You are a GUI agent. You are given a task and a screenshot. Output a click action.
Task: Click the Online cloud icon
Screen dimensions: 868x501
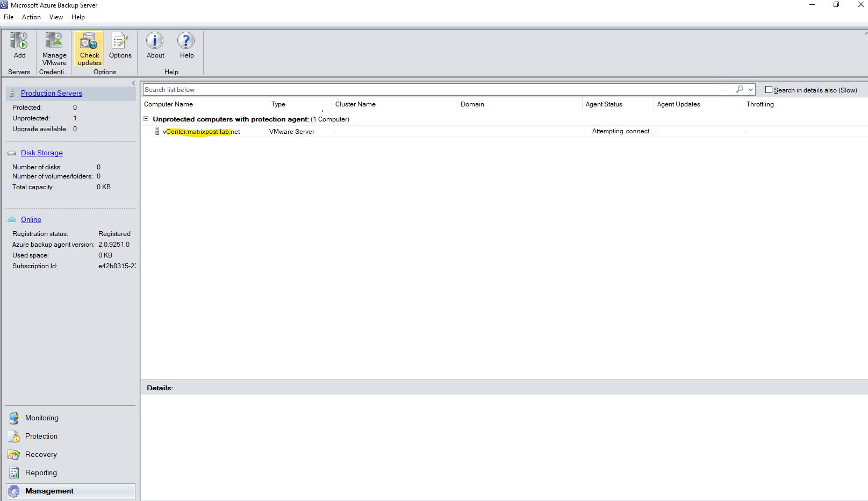12,219
